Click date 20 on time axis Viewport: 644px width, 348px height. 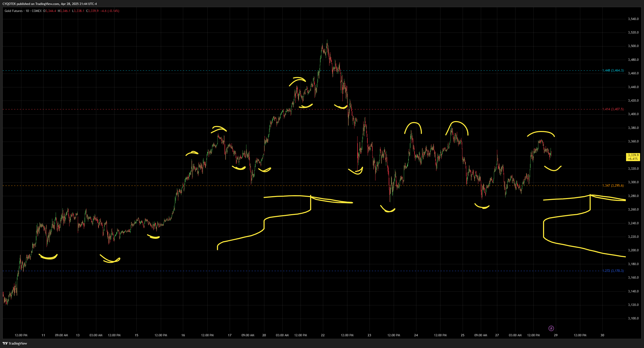264,335
